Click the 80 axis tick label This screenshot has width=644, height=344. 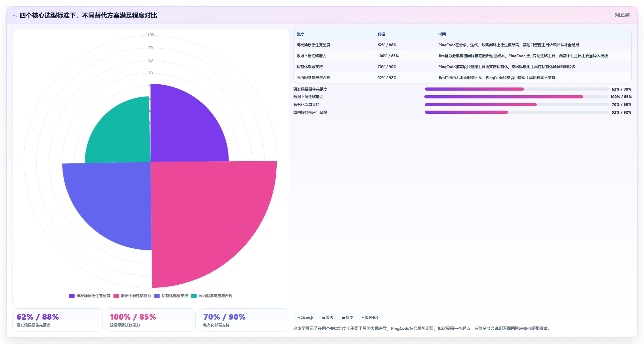[x=151, y=60]
